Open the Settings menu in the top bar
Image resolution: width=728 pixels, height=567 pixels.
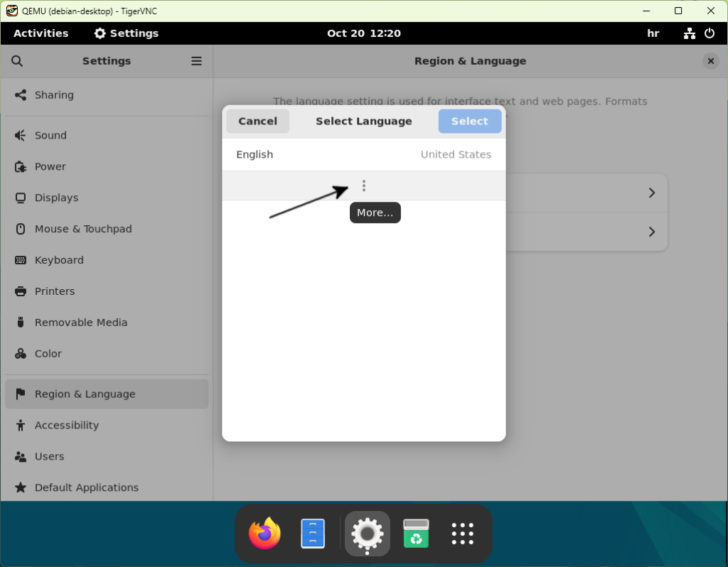(126, 33)
